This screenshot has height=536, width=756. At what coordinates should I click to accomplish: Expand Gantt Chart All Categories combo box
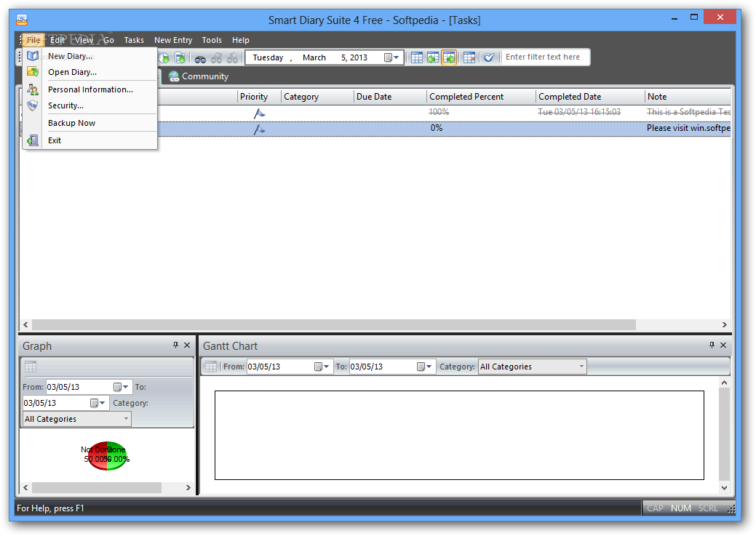581,367
